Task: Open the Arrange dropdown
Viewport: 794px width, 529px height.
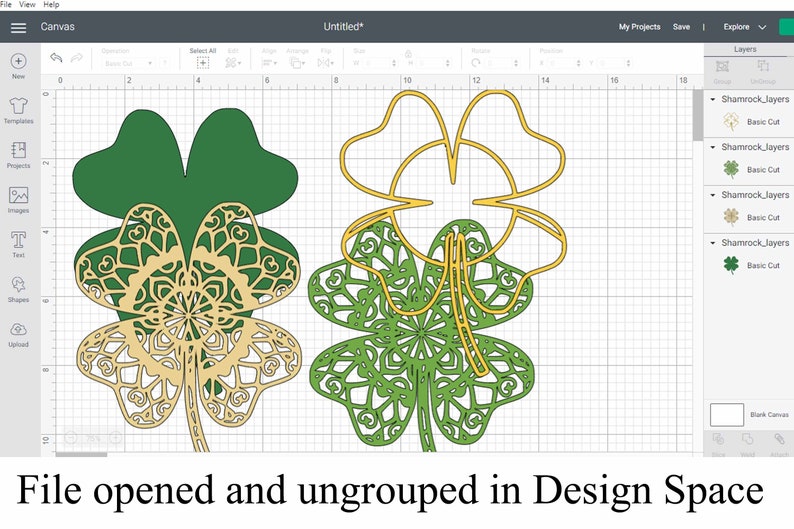Action: point(297,63)
